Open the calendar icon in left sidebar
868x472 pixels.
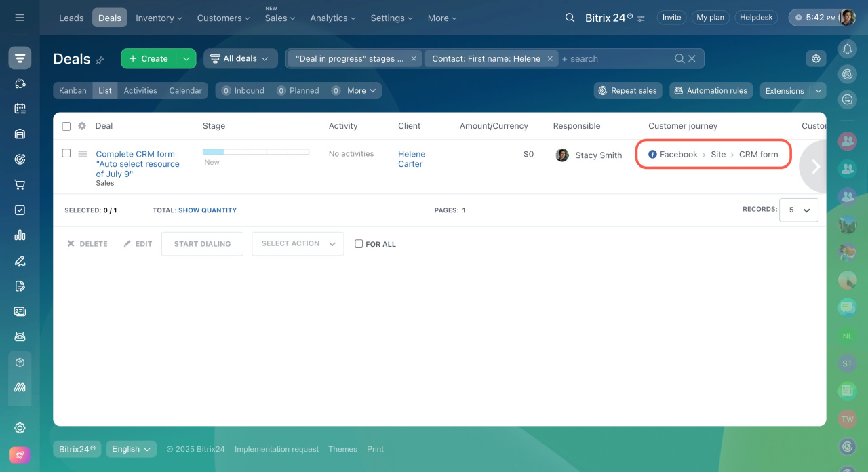(x=20, y=109)
